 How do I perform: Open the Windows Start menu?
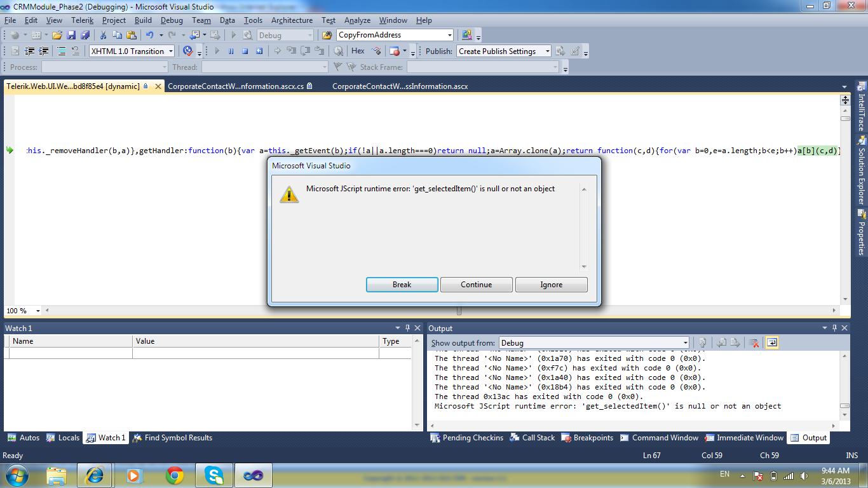(x=16, y=475)
